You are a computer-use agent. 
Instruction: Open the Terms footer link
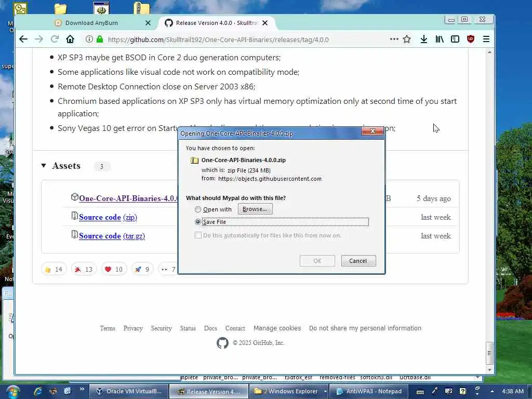pyautogui.click(x=108, y=328)
